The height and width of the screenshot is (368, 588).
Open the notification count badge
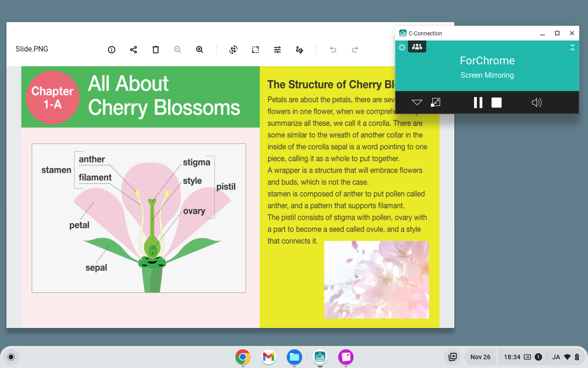pos(538,357)
